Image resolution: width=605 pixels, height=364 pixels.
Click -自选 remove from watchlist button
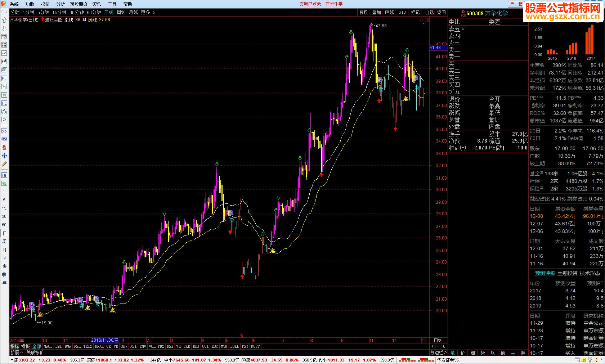pos(429,12)
